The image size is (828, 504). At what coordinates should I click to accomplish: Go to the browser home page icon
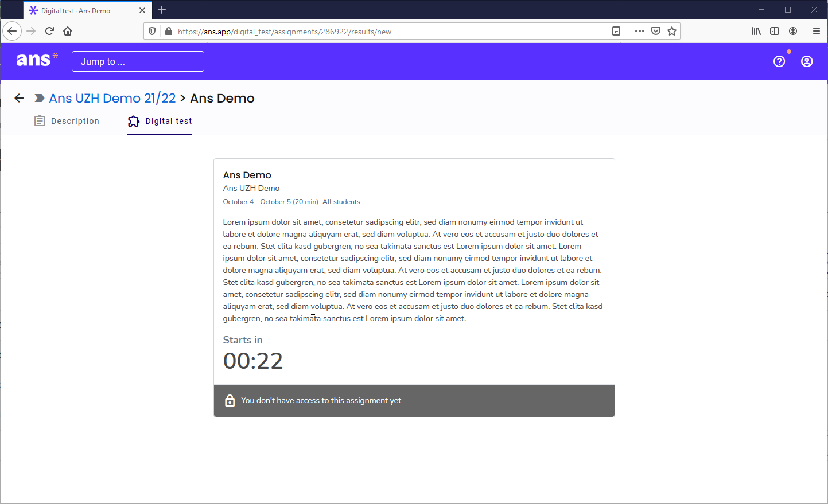click(x=68, y=31)
